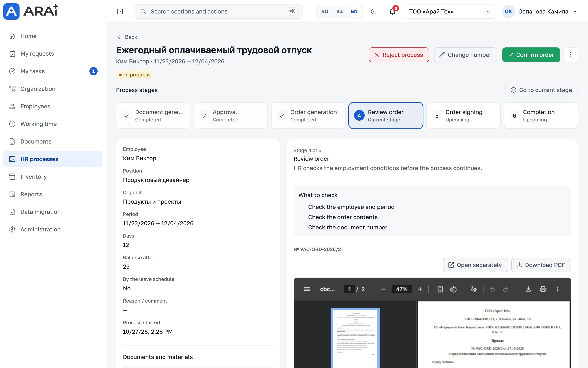Open Employees section
588x368 pixels.
53,106
